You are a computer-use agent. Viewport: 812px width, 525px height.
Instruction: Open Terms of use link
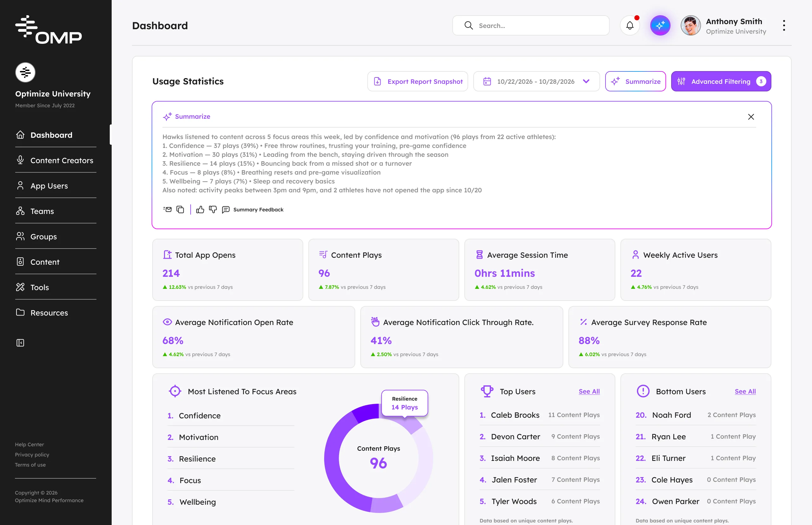pyautogui.click(x=30, y=465)
